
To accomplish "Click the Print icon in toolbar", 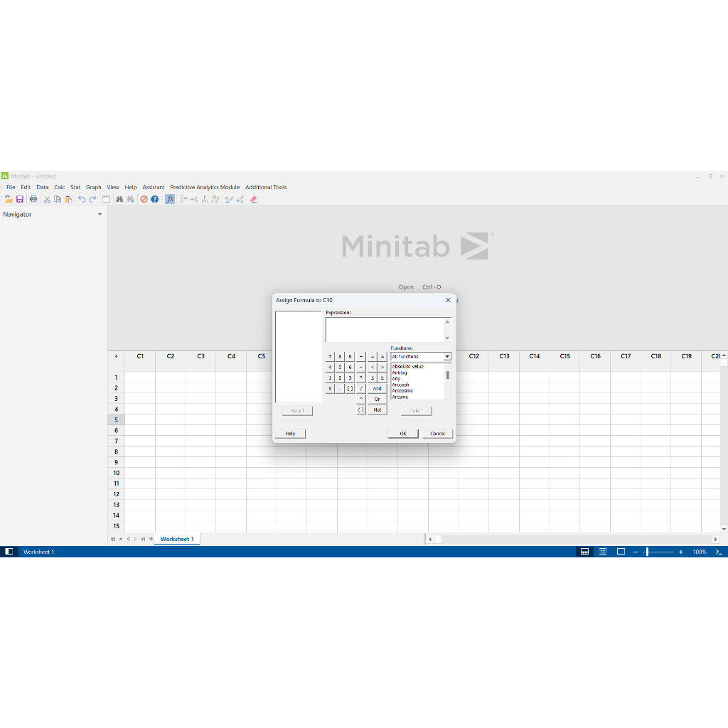I will pyautogui.click(x=33, y=200).
